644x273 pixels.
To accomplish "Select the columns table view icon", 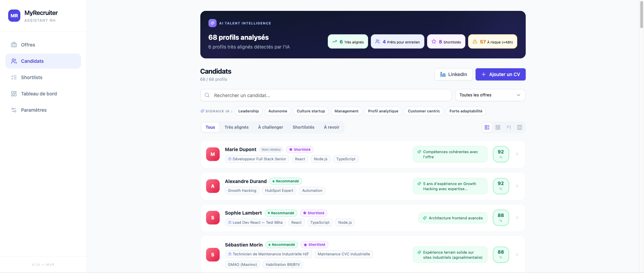I will (520, 127).
